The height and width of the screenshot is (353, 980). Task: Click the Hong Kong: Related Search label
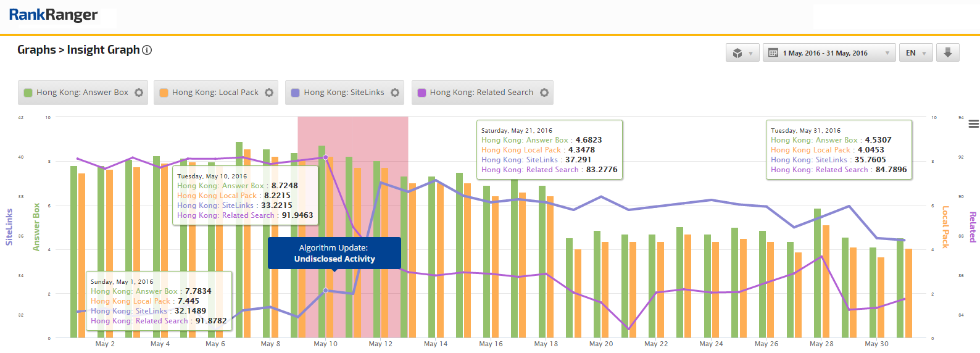coord(481,93)
